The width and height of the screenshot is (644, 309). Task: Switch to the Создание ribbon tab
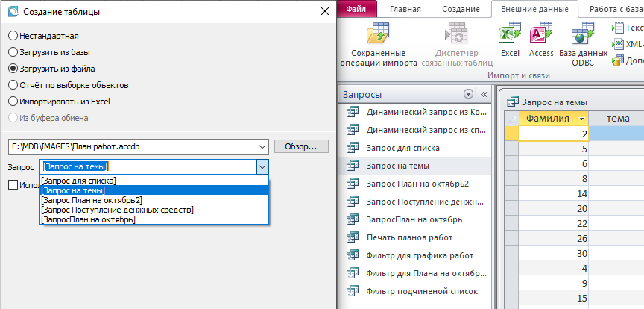461,9
